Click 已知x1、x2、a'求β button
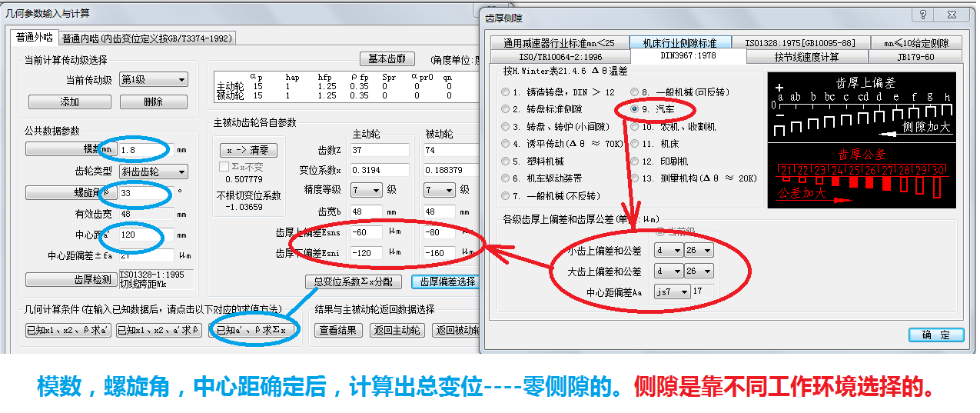980x413 pixels. pos(159,331)
